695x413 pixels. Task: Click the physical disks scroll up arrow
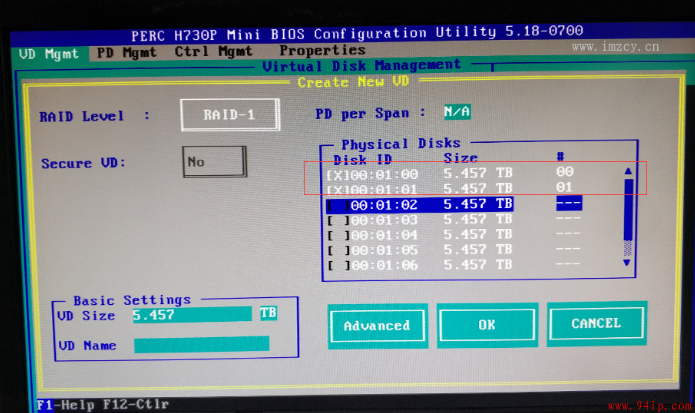coord(628,171)
